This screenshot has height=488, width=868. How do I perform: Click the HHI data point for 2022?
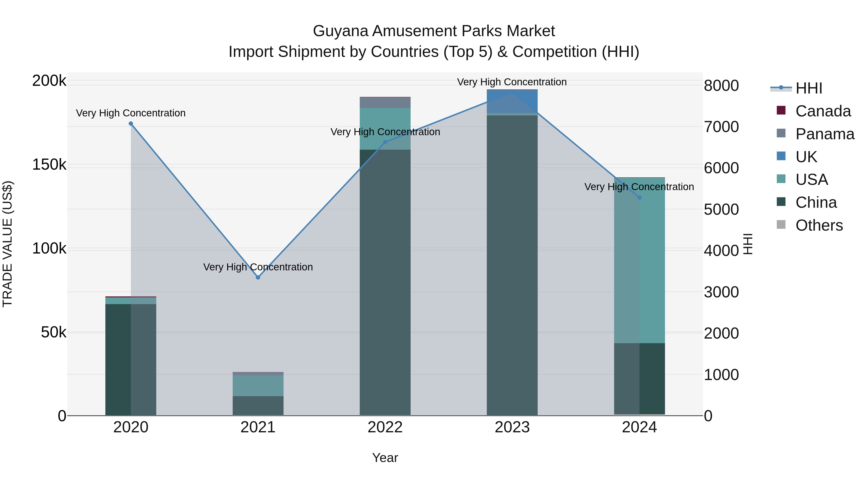pos(385,142)
